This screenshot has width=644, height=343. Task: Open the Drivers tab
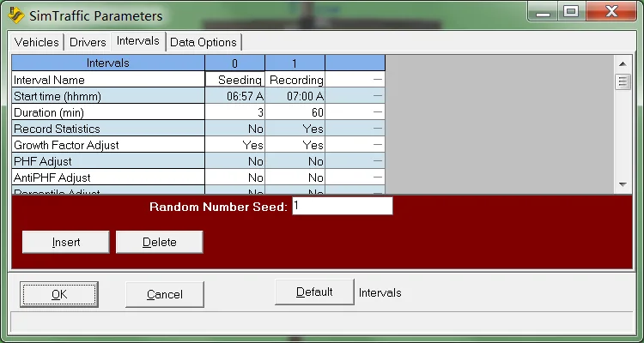(x=88, y=42)
